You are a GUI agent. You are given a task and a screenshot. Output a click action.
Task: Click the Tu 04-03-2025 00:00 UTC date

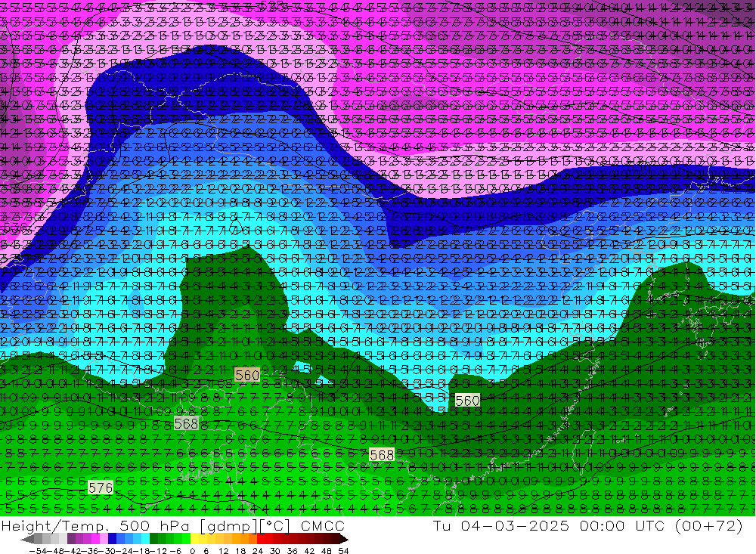[x=549, y=525]
